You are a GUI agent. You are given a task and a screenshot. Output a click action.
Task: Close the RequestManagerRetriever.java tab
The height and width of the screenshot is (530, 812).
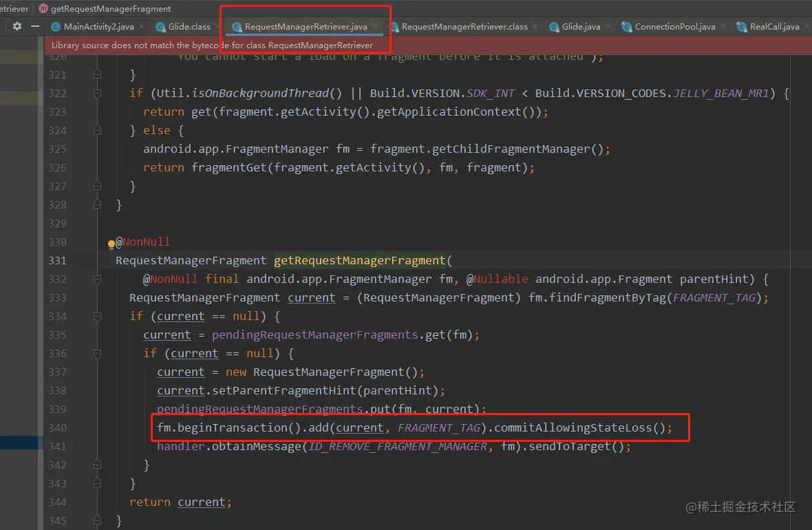375,26
